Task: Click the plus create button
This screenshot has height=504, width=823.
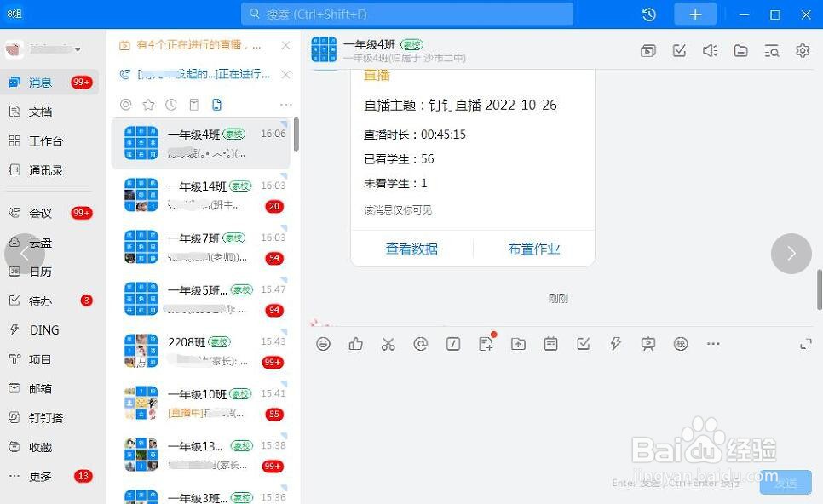Action: [x=695, y=14]
